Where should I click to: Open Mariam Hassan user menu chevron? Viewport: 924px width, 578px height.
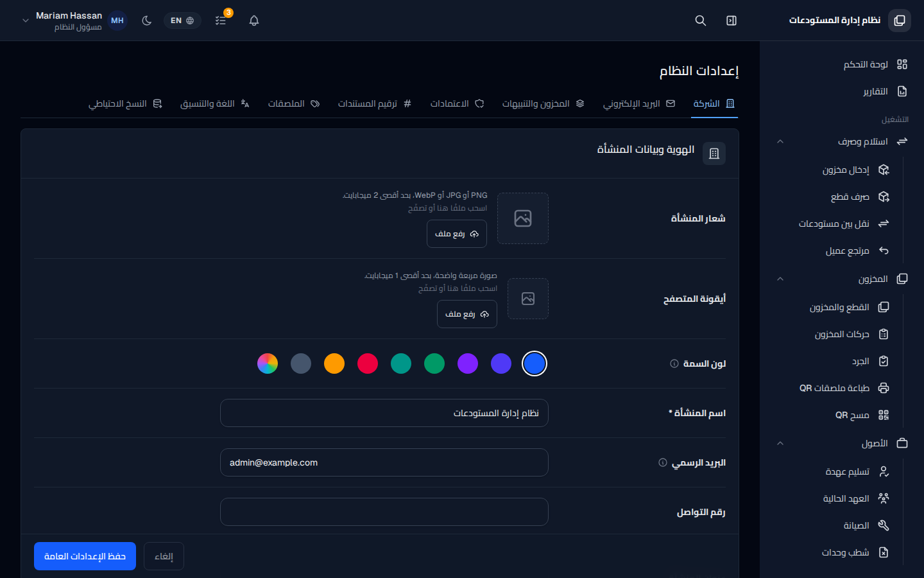[x=26, y=21]
